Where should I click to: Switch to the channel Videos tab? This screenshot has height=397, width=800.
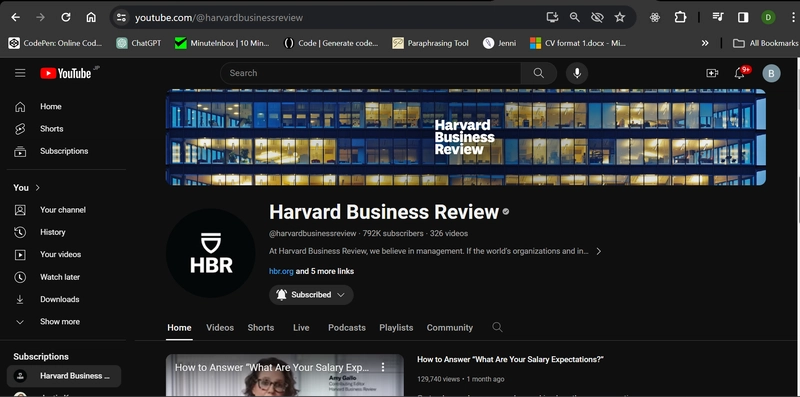[220, 328]
